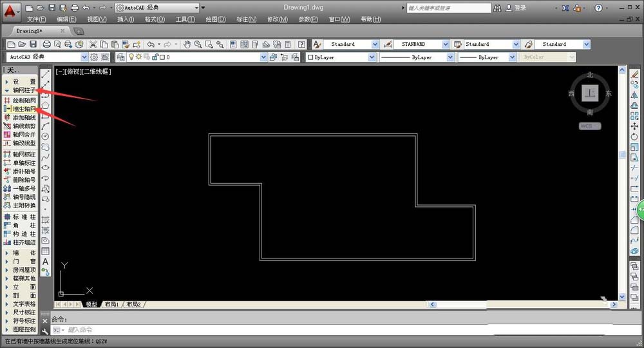Viewport: 644px width, 348px height.
Task: Click the 键入命令 command line input
Action: coord(345,329)
